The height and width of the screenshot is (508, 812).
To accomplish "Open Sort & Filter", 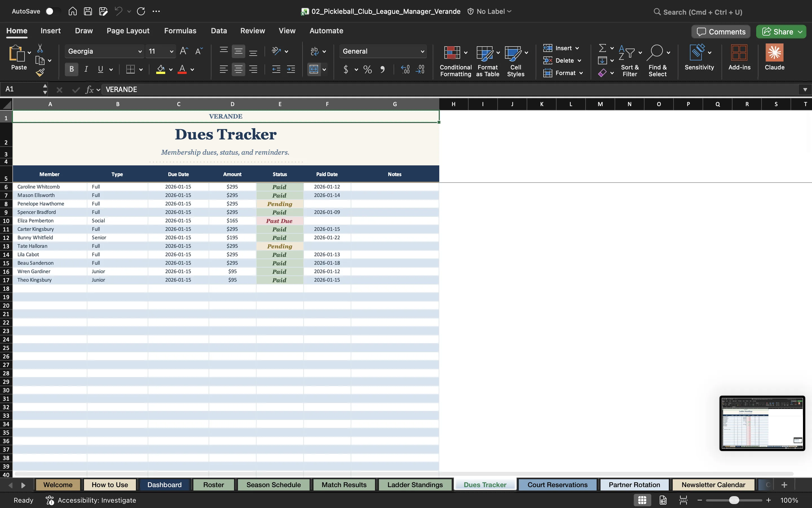I will click(630, 61).
